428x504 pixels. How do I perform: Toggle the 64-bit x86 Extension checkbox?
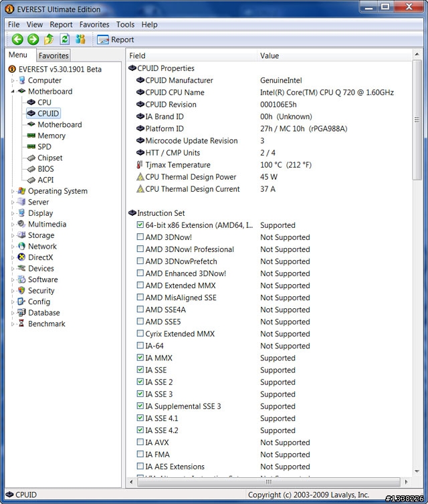pos(140,225)
